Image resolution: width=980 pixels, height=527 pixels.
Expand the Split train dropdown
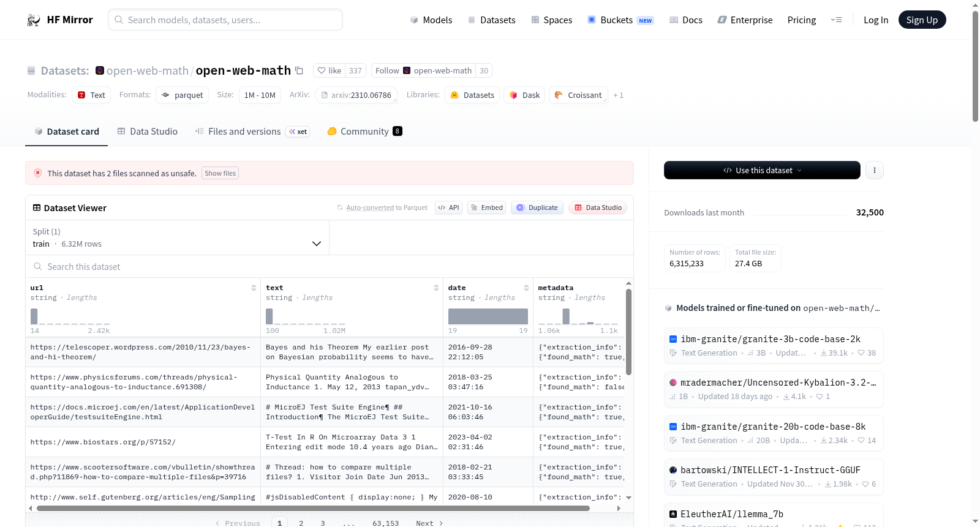[177, 237]
